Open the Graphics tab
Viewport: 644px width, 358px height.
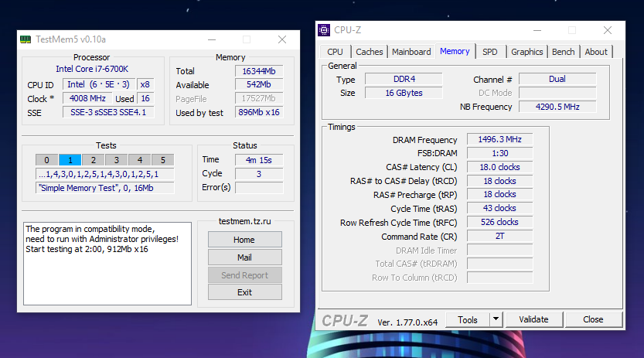[527, 52]
